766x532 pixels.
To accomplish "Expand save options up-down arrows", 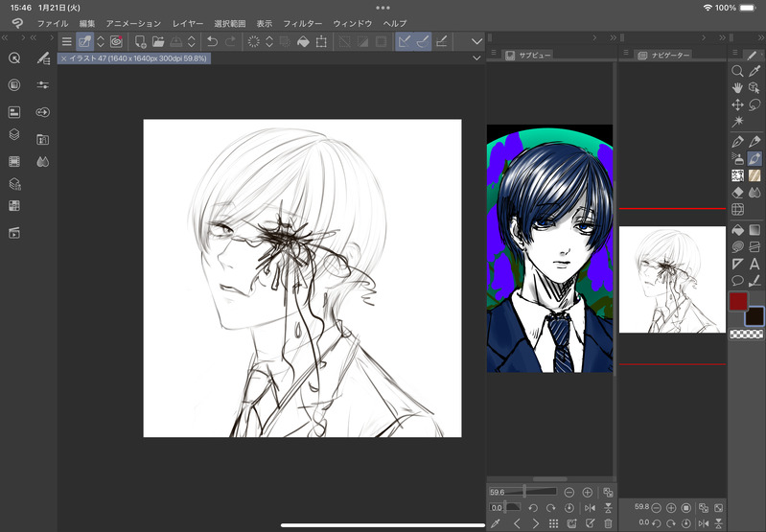I will pyautogui.click(x=192, y=41).
